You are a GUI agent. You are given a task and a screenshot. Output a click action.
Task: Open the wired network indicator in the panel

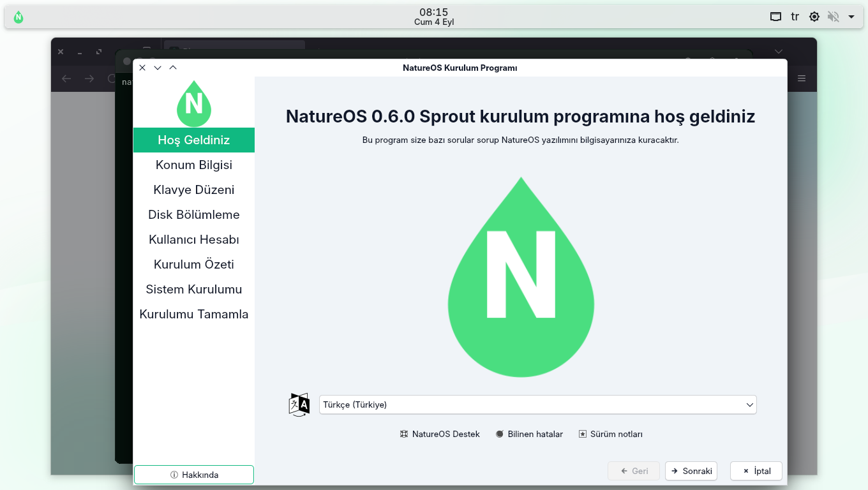coord(775,17)
